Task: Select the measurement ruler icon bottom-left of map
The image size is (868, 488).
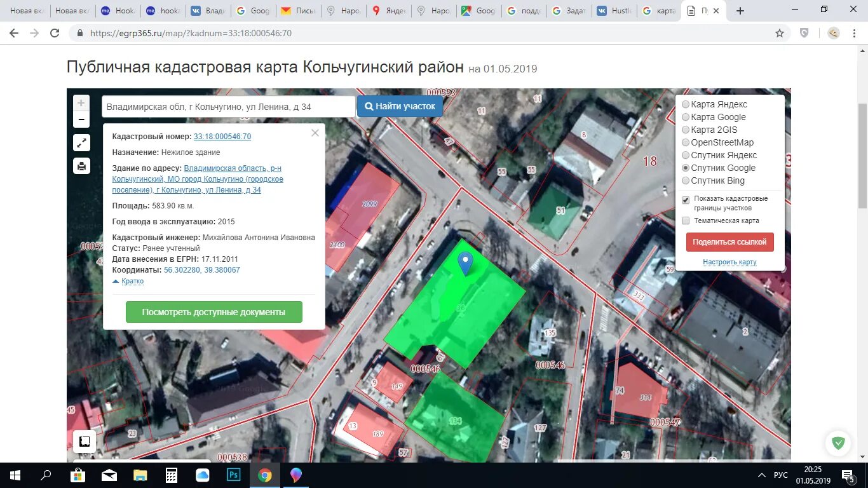Action: (84, 441)
